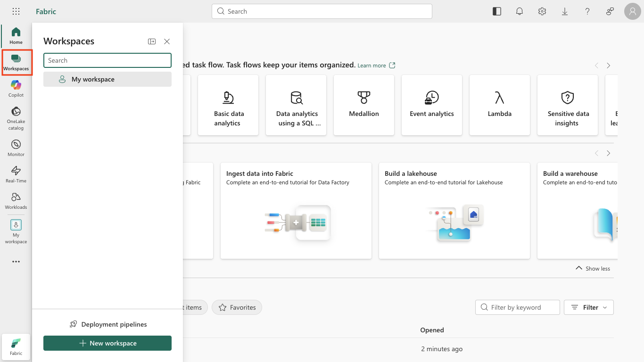Go to next task flows with right chevron
The height and width of the screenshot is (362, 644).
click(x=609, y=66)
